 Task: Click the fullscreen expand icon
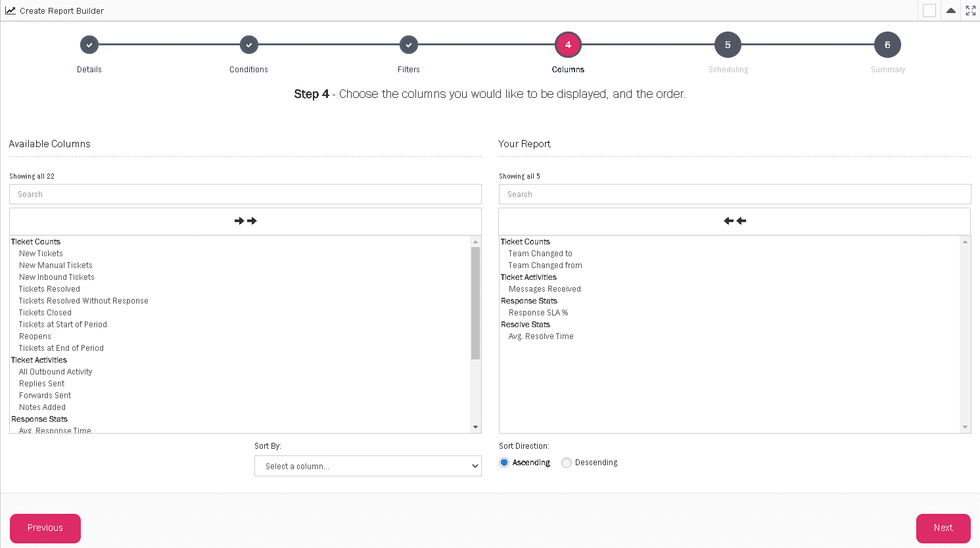pos(970,11)
